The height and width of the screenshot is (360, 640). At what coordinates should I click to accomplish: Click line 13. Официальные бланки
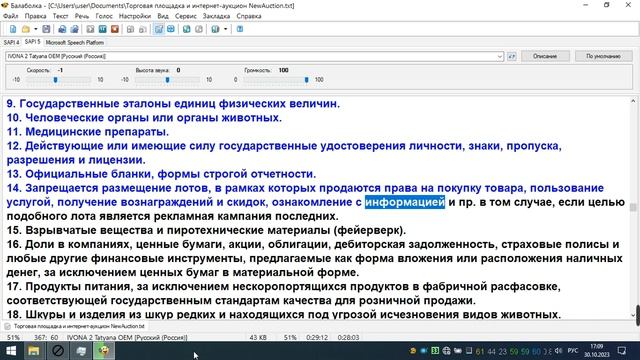[x=161, y=174]
